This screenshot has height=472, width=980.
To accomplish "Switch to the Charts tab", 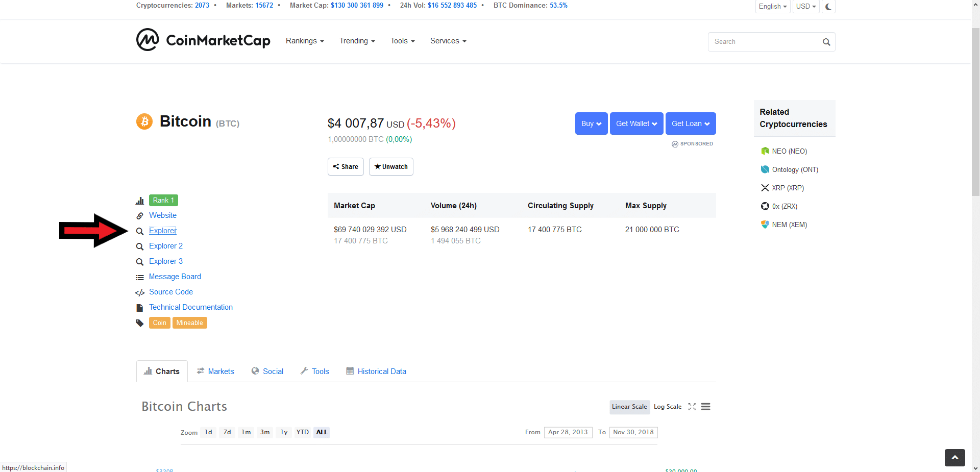I will [162, 371].
